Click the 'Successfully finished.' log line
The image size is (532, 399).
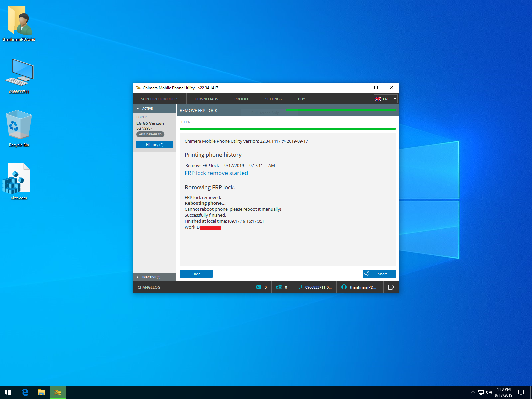pyautogui.click(x=205, y=215)
